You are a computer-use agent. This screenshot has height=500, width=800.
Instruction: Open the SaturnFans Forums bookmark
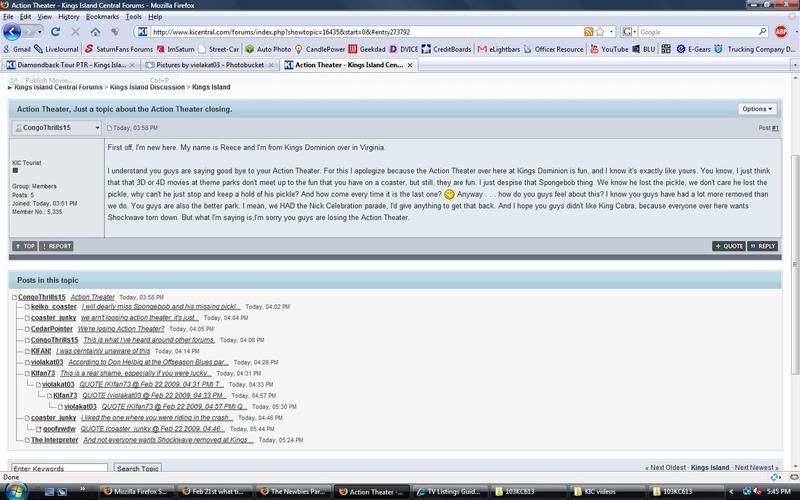tap(118, 49)
